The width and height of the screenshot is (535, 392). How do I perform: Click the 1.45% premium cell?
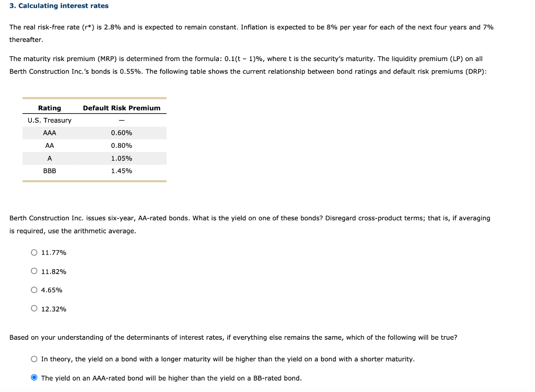point(121,171)
